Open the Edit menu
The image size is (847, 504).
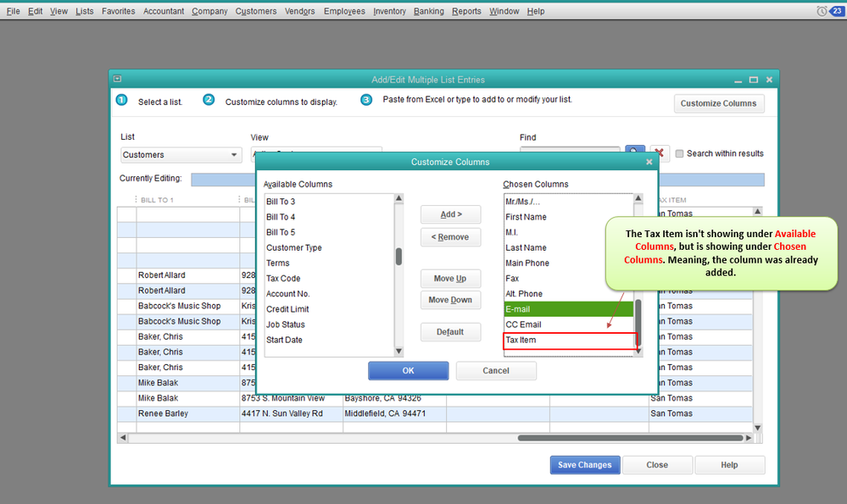point(35,11)
